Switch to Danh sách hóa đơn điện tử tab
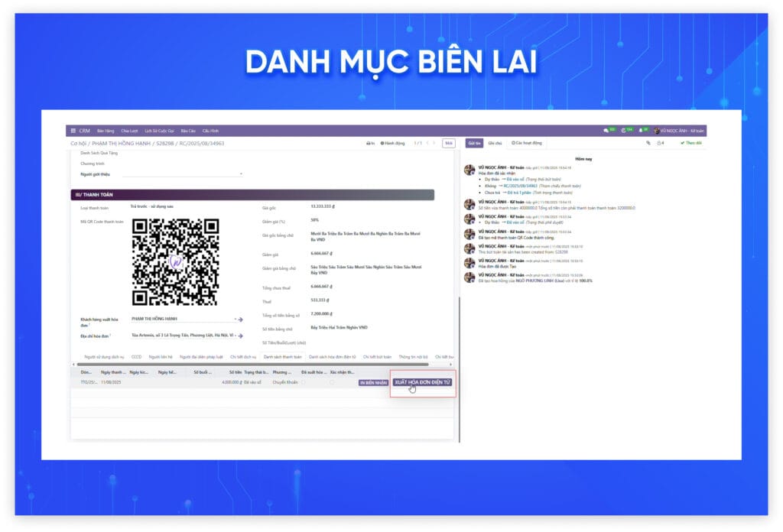783x532 pixels. pos(332,357)
